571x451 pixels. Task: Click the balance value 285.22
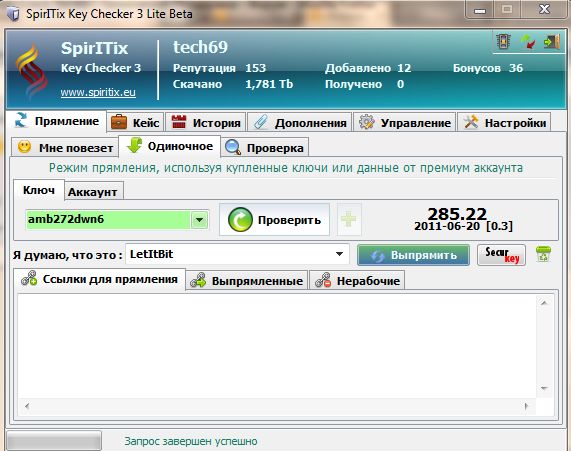coord(457,213)
